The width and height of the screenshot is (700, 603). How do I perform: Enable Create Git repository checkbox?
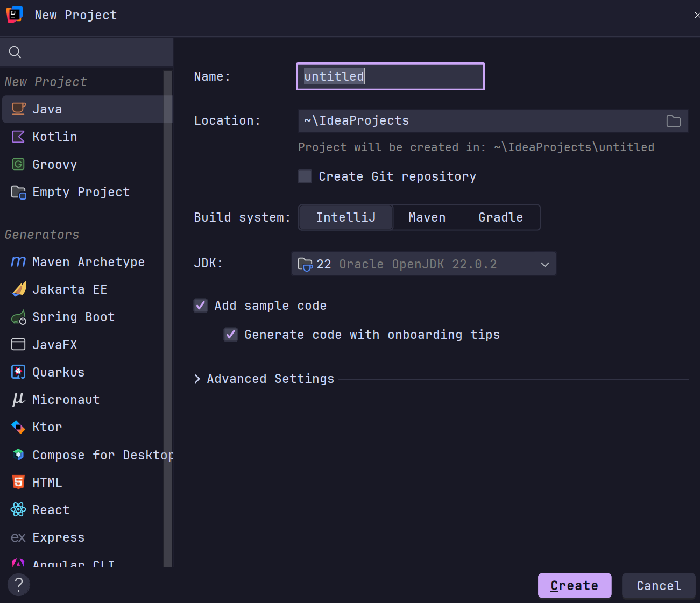(305, 176)
